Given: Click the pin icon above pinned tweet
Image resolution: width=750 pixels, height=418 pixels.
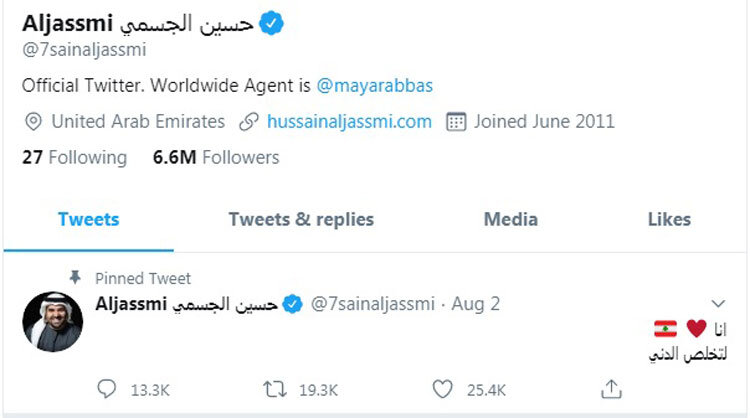Looking at the screenshot, I should point(74,277).
